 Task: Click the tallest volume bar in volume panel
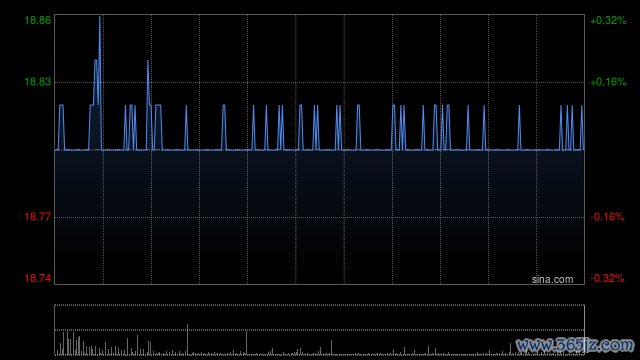click(x=187, y=339)
